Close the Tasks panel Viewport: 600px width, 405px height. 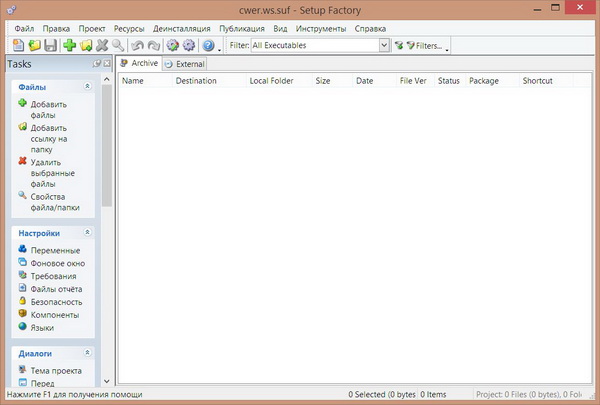(x=106, y=64)
